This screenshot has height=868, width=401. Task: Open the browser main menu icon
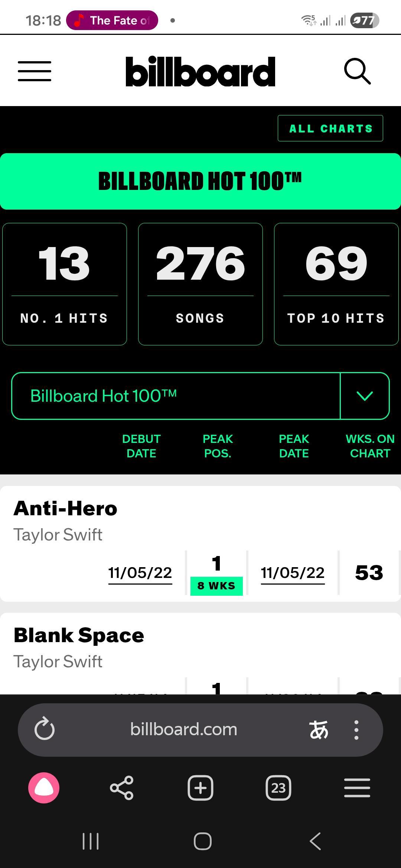[357, 788]
